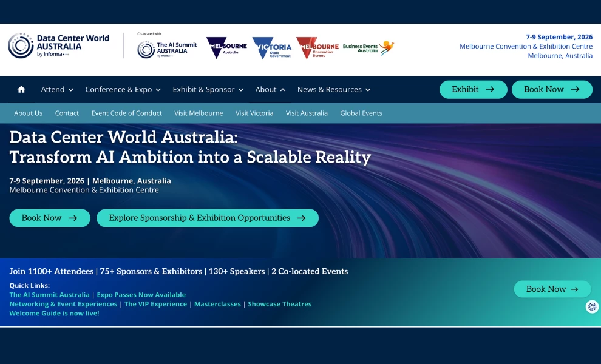
Task: Select headline 'Transform AI Ambition into a Scalable Reality'
Action: point(190,158)
